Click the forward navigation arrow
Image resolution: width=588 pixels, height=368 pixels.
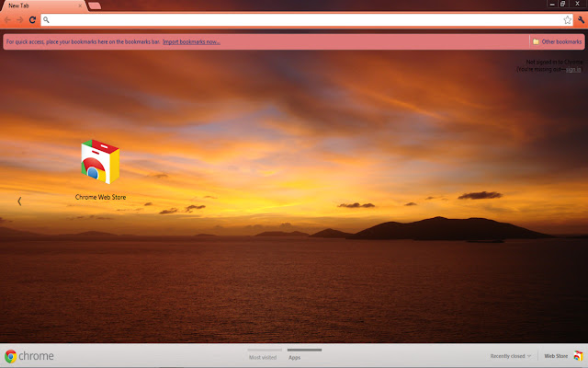[x=20, y=19]
